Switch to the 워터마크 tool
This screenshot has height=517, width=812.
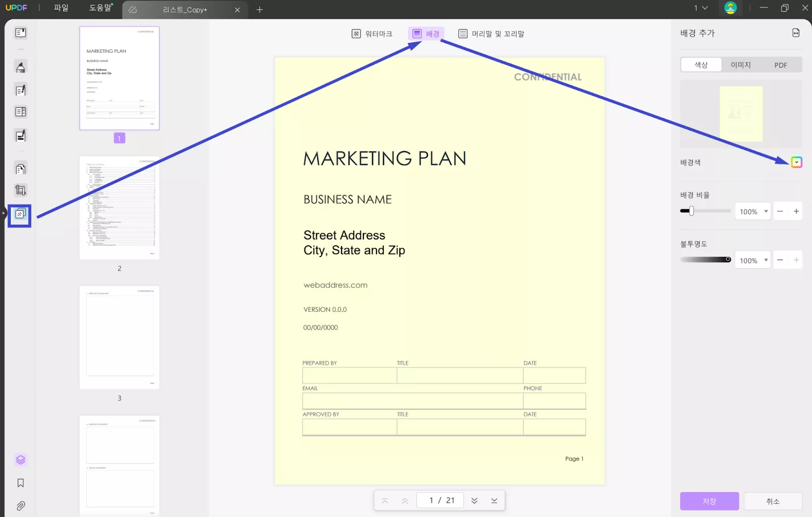pos(372,34)
